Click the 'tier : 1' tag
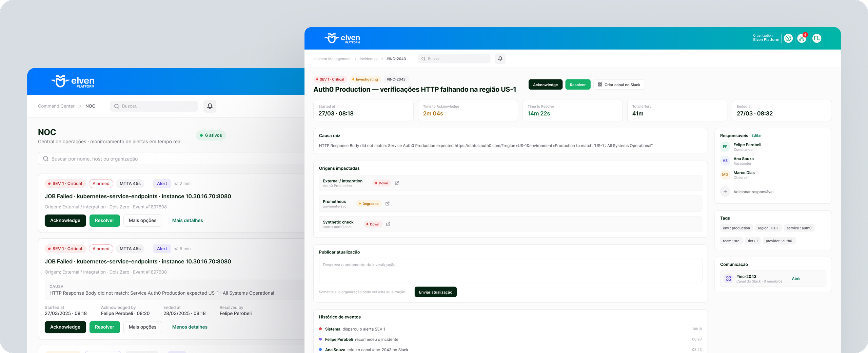This screenshot has width=868, height=353. [x=753, y=241]
